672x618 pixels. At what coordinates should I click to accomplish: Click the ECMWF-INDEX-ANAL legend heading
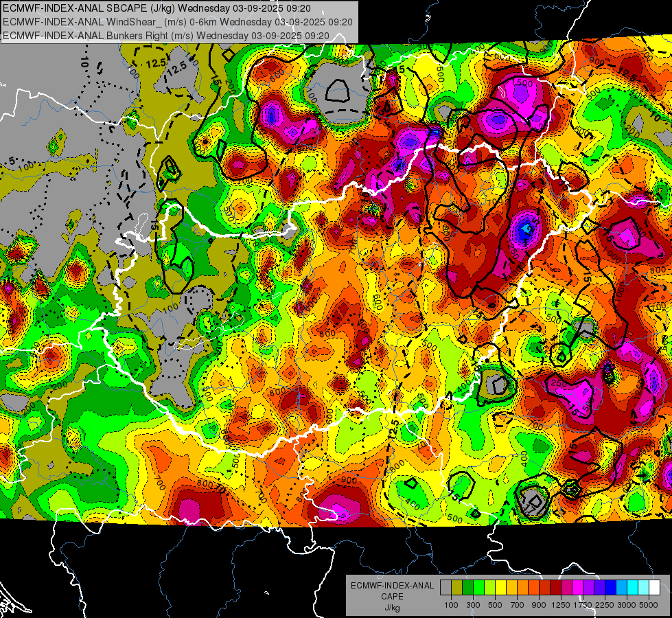pos(392,586)
